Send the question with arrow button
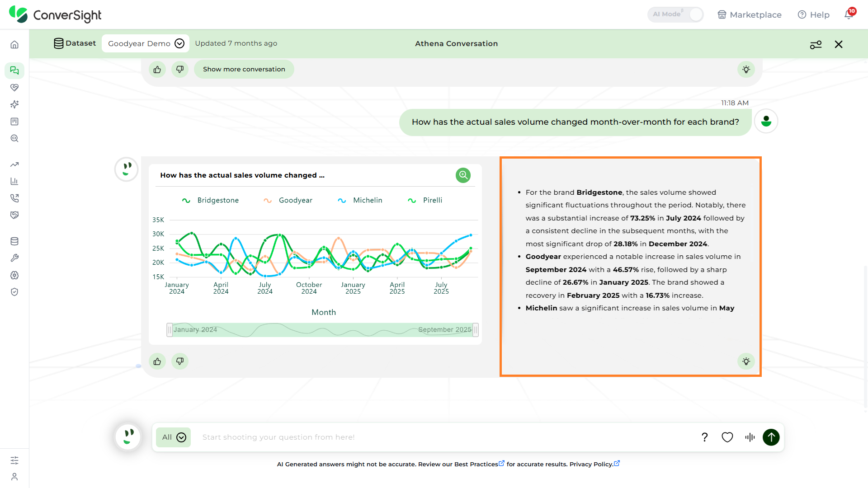The width and height of the screenshot is (868, 488). tap(771, 437)
